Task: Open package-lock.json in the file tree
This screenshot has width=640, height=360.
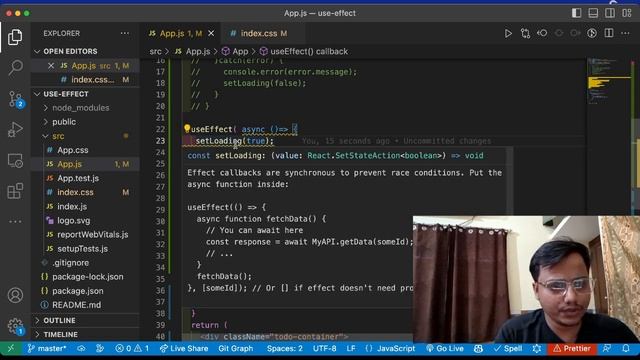Action: click(x=85, y=277)
